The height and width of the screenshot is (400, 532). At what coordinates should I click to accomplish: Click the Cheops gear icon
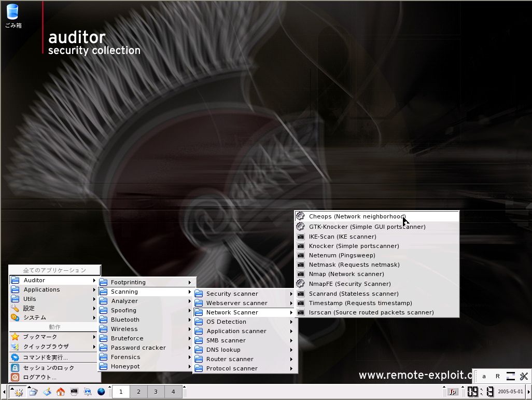pyautogui.click(x=300, y=216)
